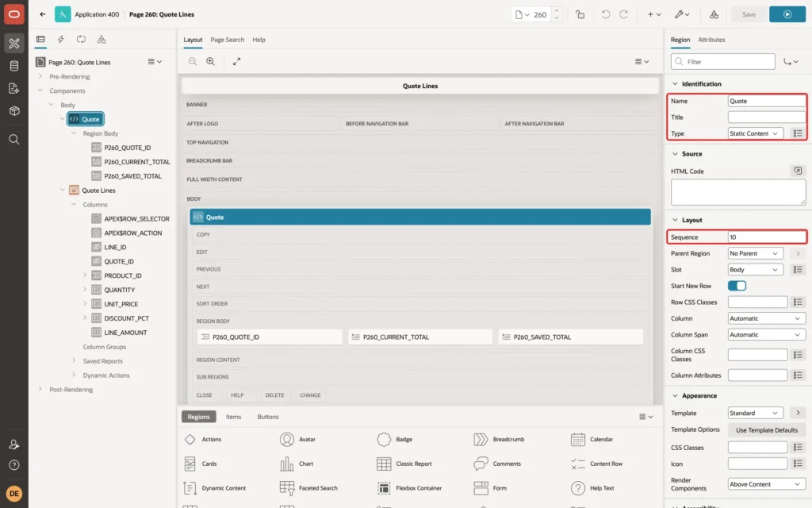Open Slot quick pick list icon
The height and width of the screenshot is (508, 812).
pyautogui.click(x=798, y=270)
